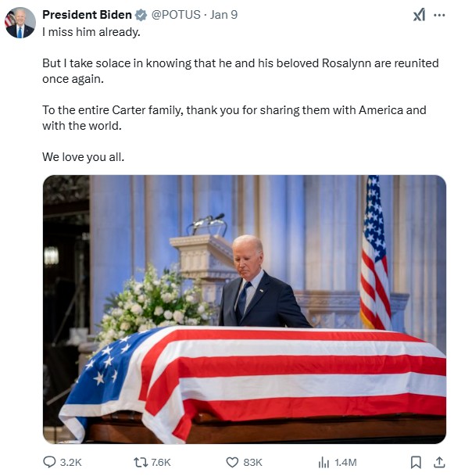454x476 pixels.
Task: Bookmark this post
Action: (416, 462)
